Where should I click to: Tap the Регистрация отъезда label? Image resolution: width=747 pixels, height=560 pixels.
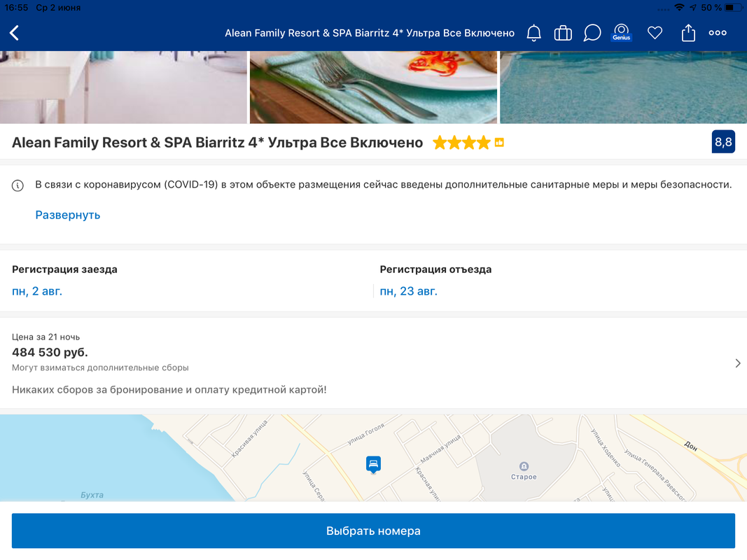[x=435, y=269]
